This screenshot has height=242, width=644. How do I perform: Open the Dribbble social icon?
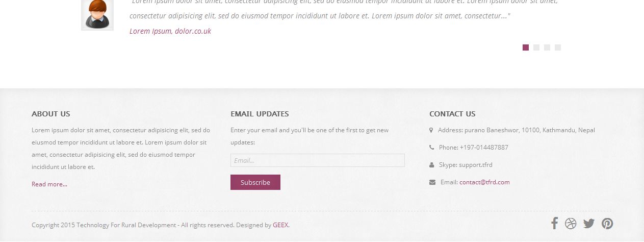pos(571,224)
